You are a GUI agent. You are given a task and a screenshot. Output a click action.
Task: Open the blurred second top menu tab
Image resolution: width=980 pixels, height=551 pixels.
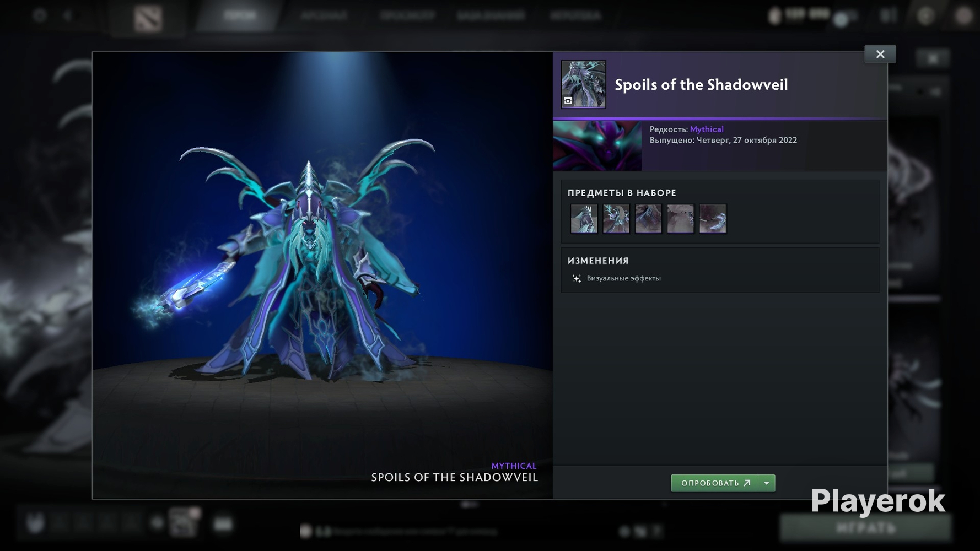[x=324, y=15]
